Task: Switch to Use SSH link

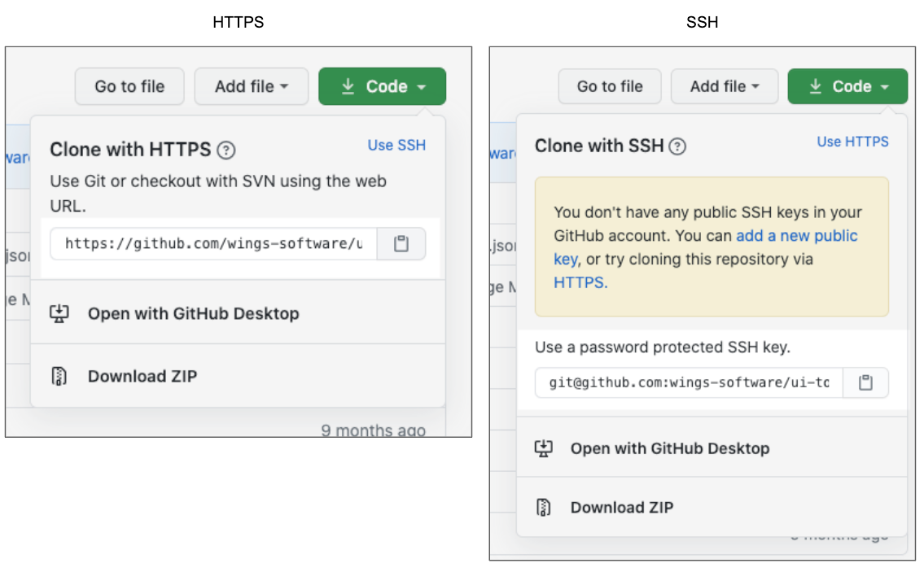Action: pyautogui.click(x=396, y=145)
